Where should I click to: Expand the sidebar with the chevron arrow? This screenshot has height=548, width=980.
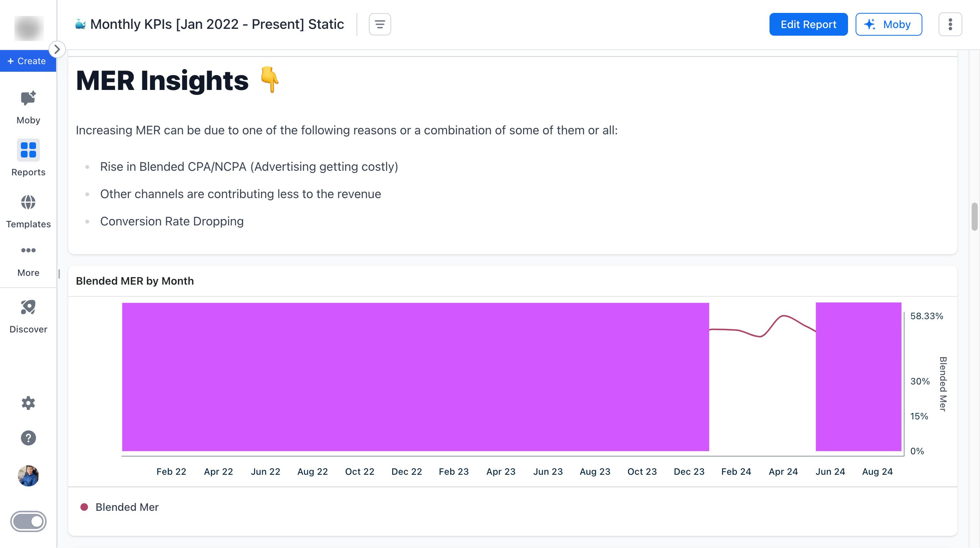pos(57,49)
